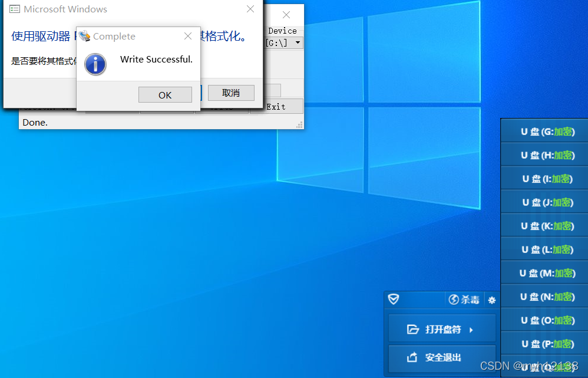The width and height of the screenshot is (588, 378).
Task: Click the Done. status bar text
Action: click(35, 123)
